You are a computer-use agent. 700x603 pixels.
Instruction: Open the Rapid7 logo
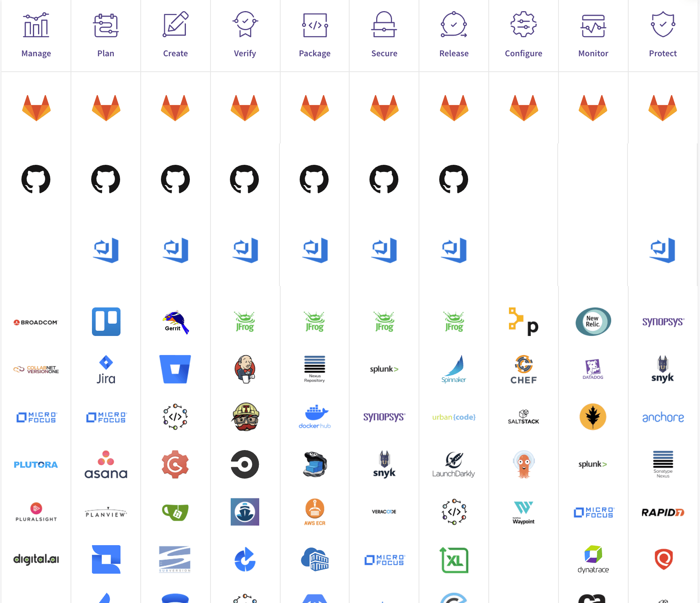click(x=663, y=512)
